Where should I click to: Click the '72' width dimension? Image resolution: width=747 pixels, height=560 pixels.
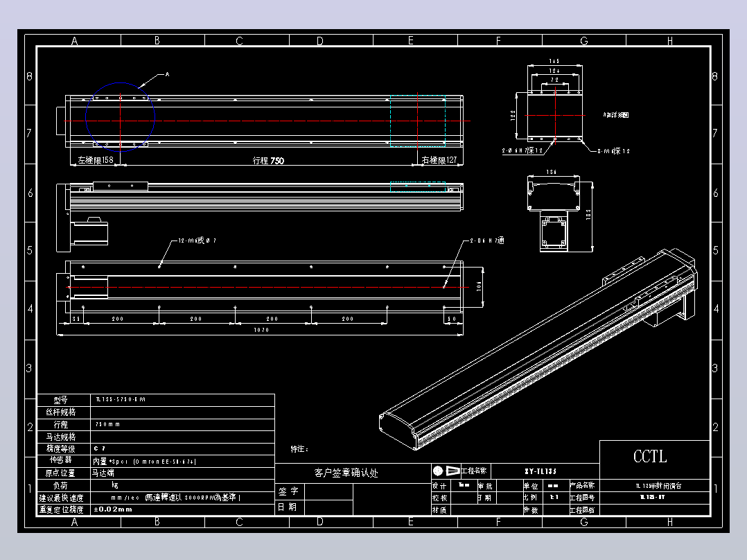554,80
